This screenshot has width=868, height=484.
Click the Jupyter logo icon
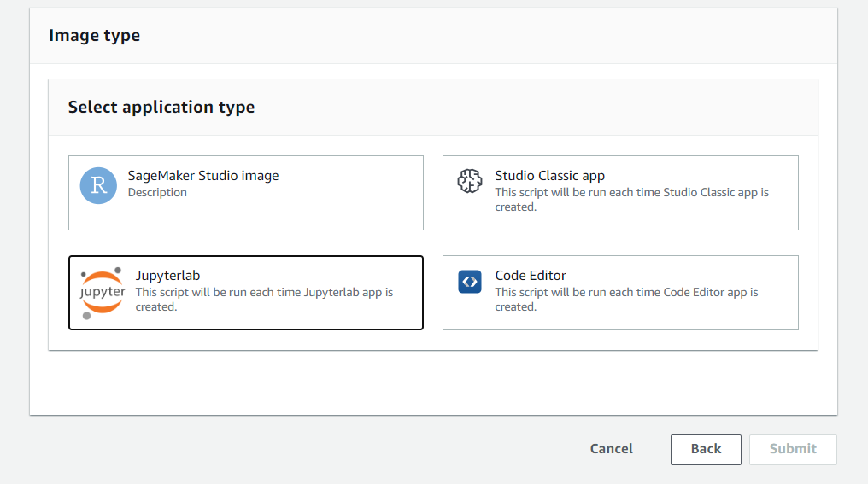[x=103, y=292]
